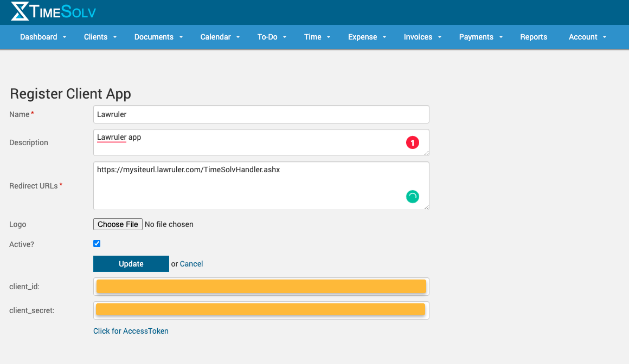The width and height of the screenshot is (629, 364).
Task: Click the Redirect URLs resize handle
Action: coord(426,207)
